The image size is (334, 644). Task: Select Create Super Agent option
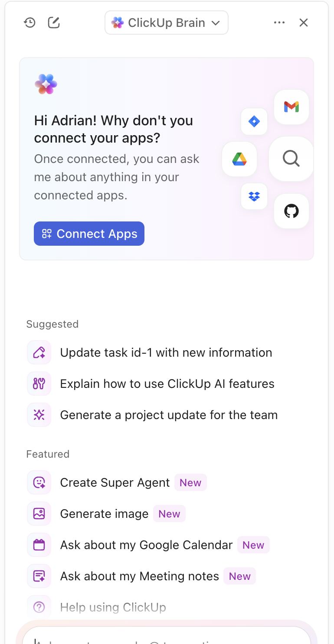tap(115, 482)
